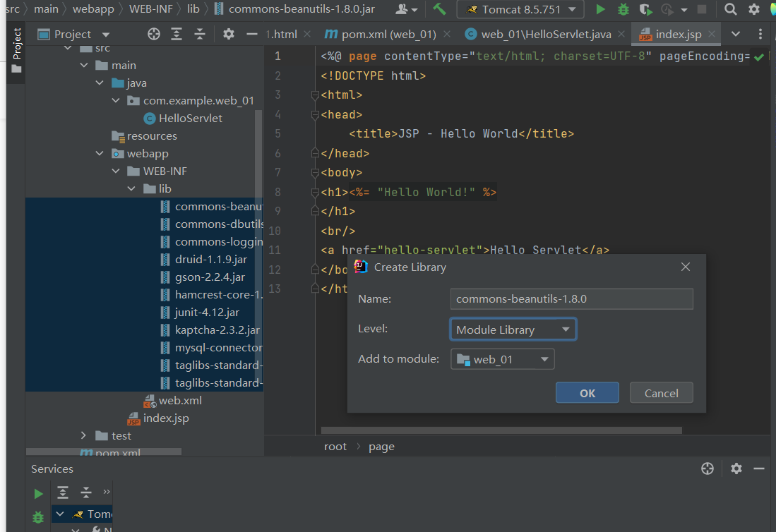Collapse the lib folder

131,188
